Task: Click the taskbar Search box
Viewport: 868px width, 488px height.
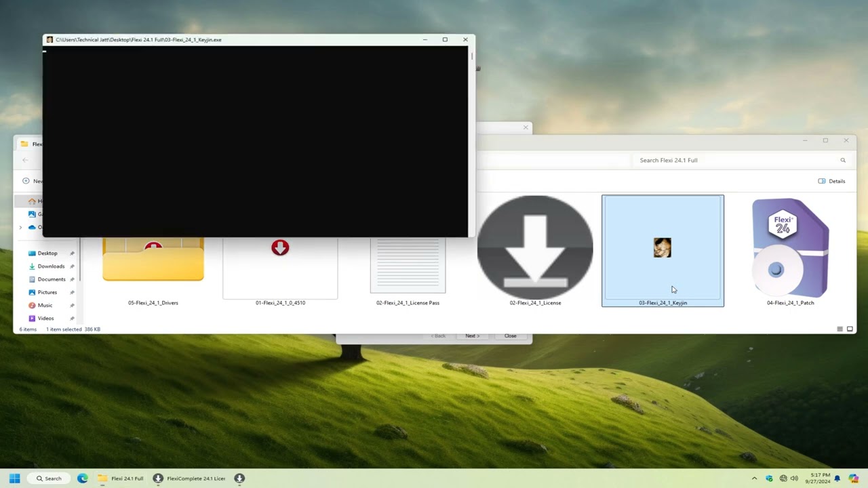Action: (49, 479)
